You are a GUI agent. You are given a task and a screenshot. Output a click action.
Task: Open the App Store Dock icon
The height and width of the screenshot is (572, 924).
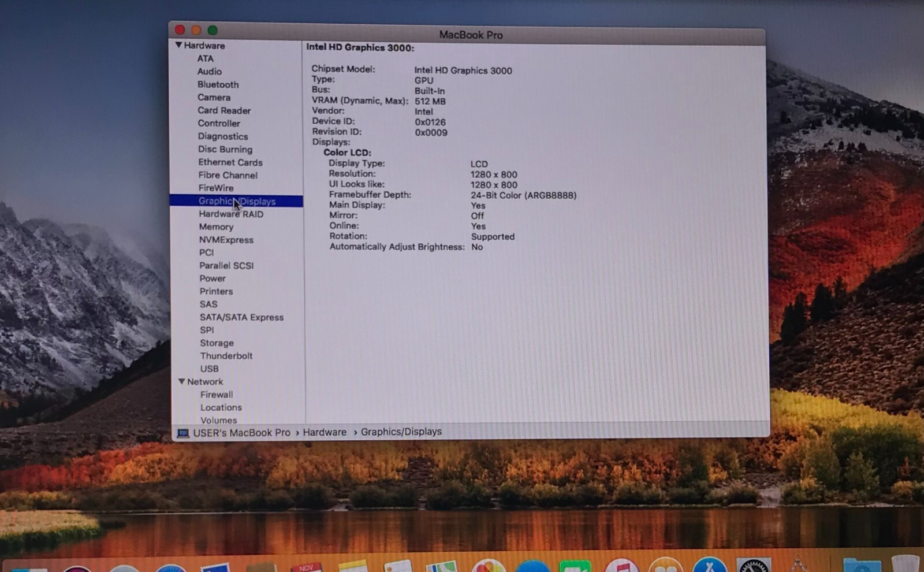(710, 564)
